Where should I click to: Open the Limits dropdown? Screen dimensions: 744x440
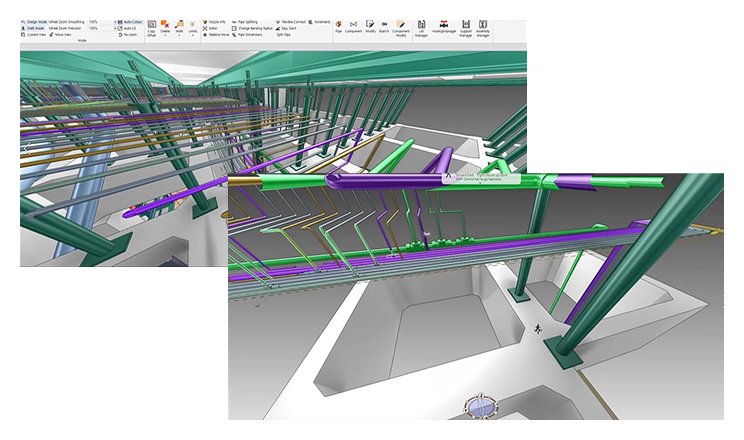pos(192,34)
